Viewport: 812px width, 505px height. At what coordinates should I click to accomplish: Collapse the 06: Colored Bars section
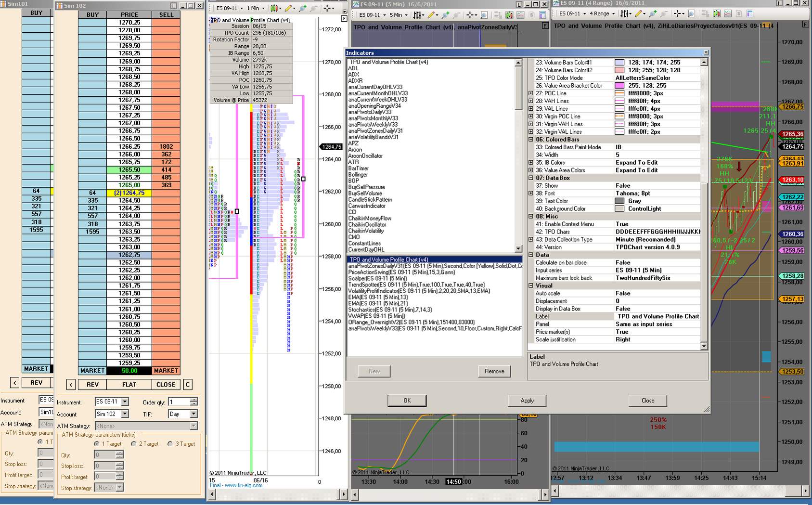531,140
